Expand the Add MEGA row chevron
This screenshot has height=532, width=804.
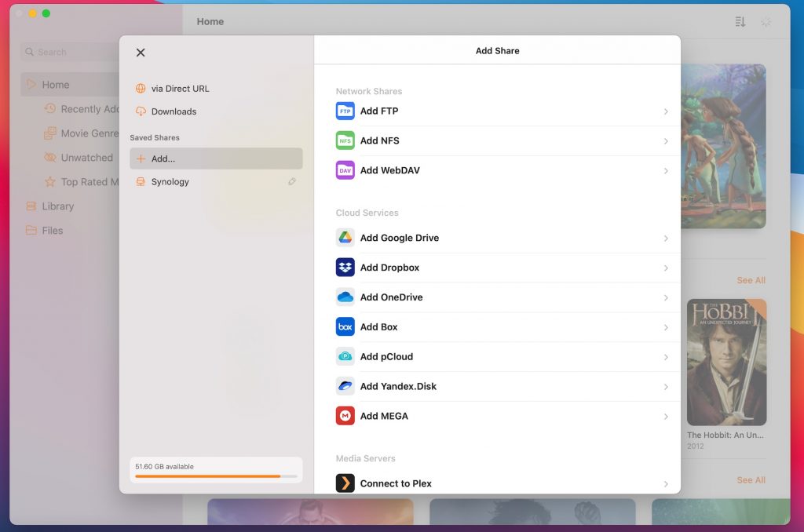click(x=666, y=417)
